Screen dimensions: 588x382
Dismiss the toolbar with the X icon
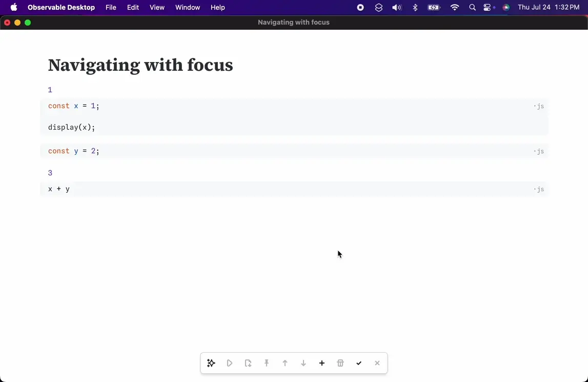[x=377, y=363]
